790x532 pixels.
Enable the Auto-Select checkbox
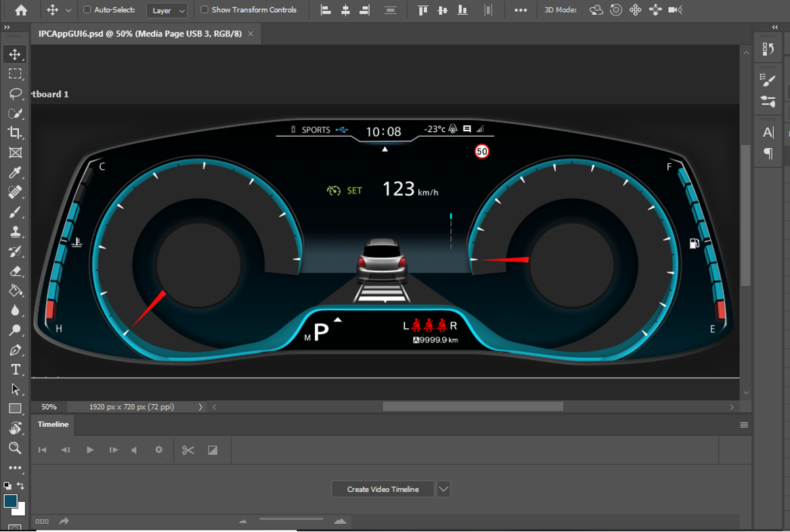[x=87, y=9]
